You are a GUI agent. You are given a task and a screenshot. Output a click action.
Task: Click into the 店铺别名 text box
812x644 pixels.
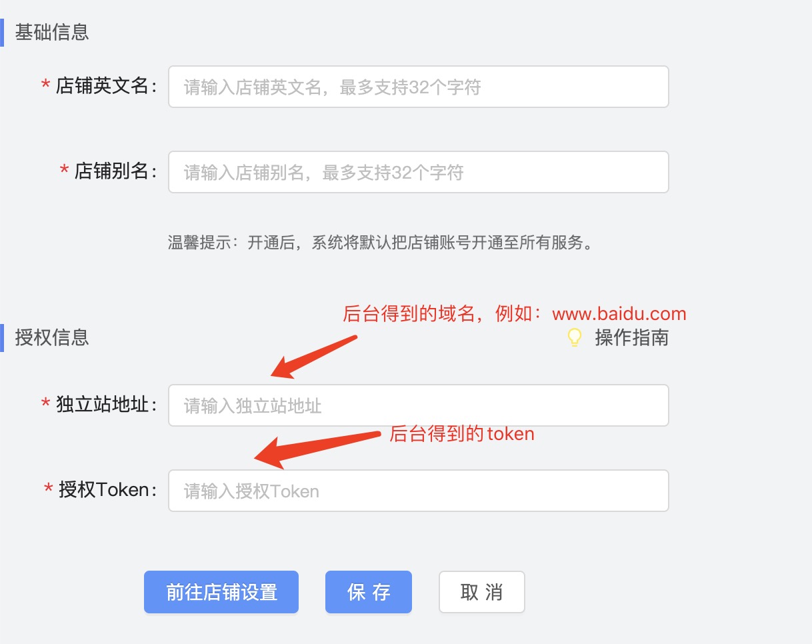pos(419,172)
